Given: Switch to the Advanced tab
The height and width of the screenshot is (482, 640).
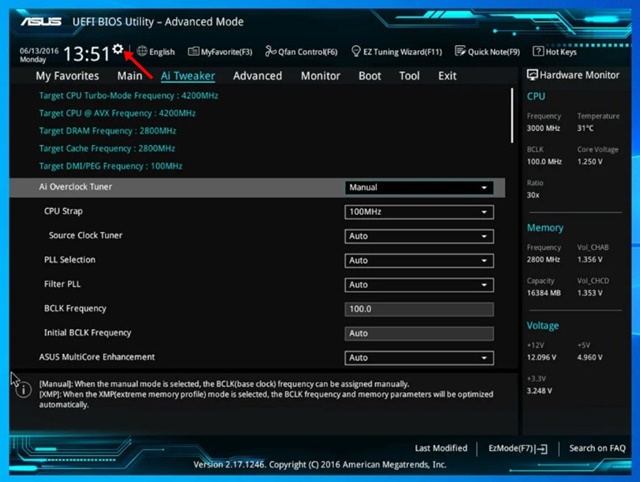Looking at the screenshot, I should (x=257, y=76).
